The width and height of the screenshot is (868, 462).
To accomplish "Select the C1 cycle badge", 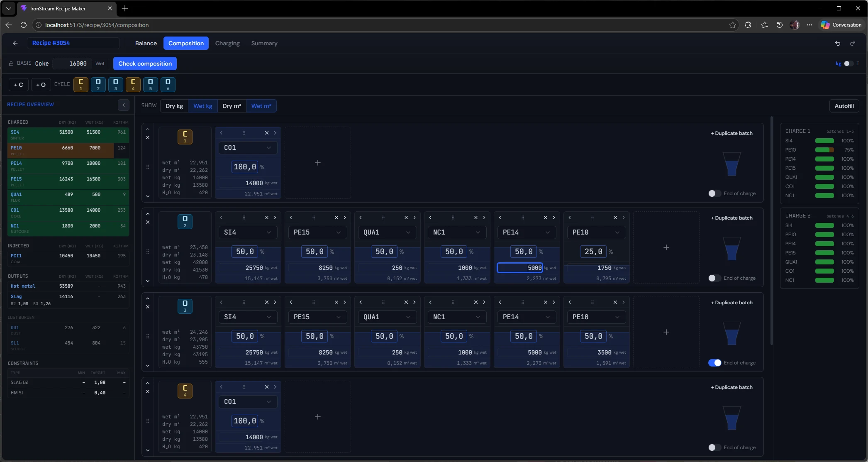I will tap(80, 84).
